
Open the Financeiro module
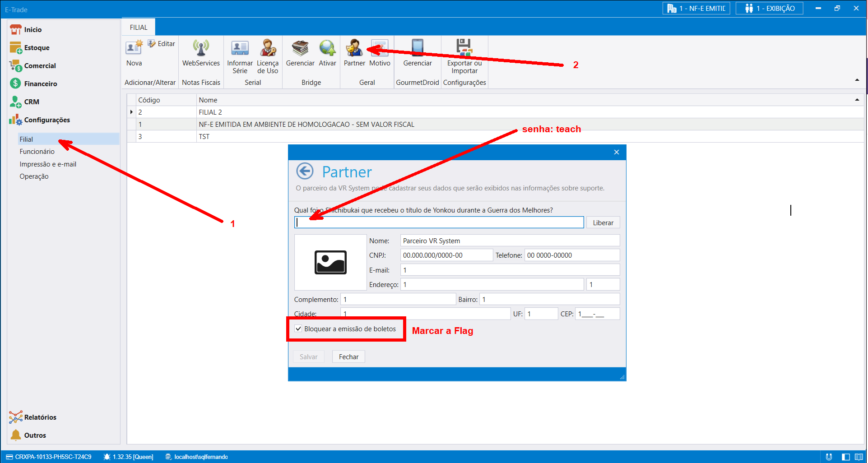click(40, 83)
